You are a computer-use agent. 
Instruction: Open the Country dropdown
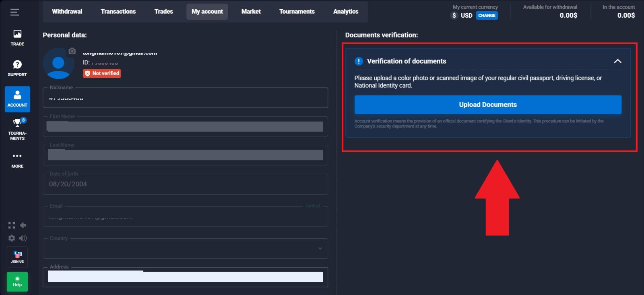coord(185,248)
